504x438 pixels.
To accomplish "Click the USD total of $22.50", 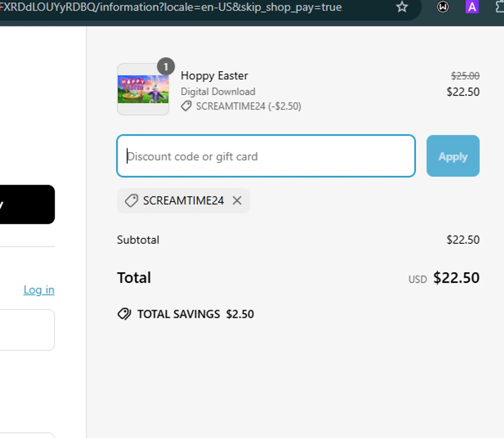I will [444, 278].
